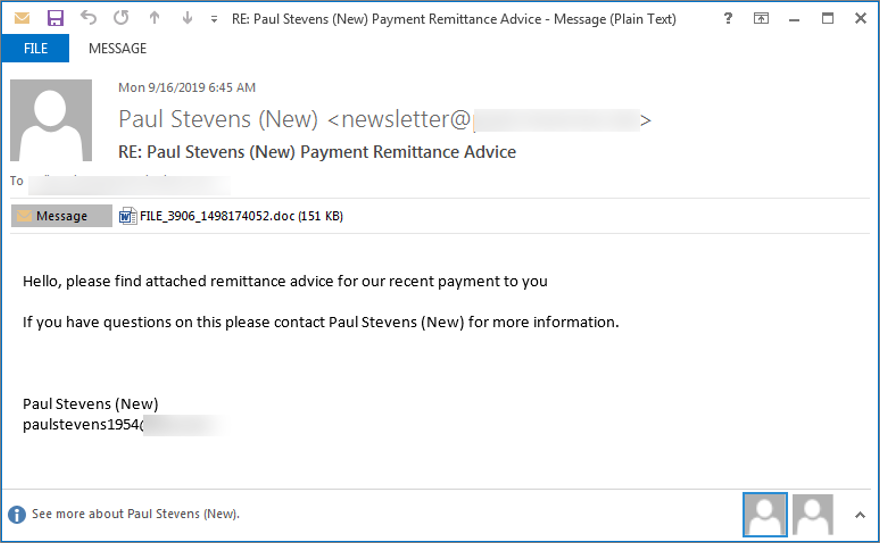Open Customize Quick Access Toolbar dropdown

coord(214,19)
